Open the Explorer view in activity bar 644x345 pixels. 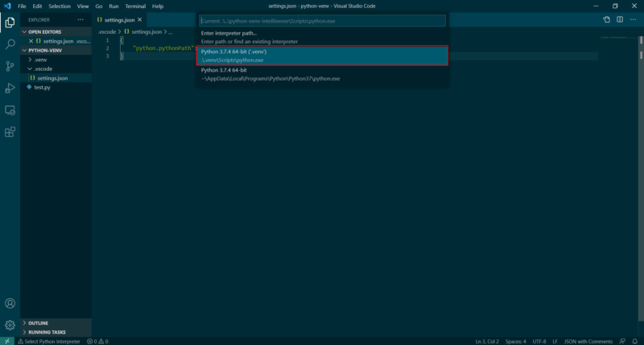10,23
